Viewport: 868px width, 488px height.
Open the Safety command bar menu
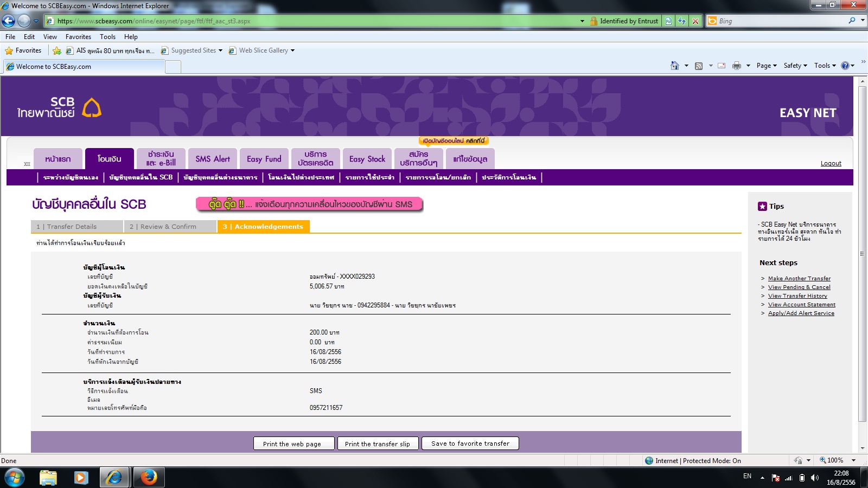[x=795, y=66]
